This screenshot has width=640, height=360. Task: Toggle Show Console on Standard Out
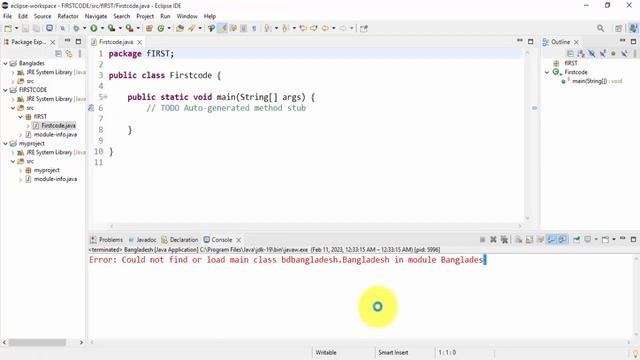(551, 240)
